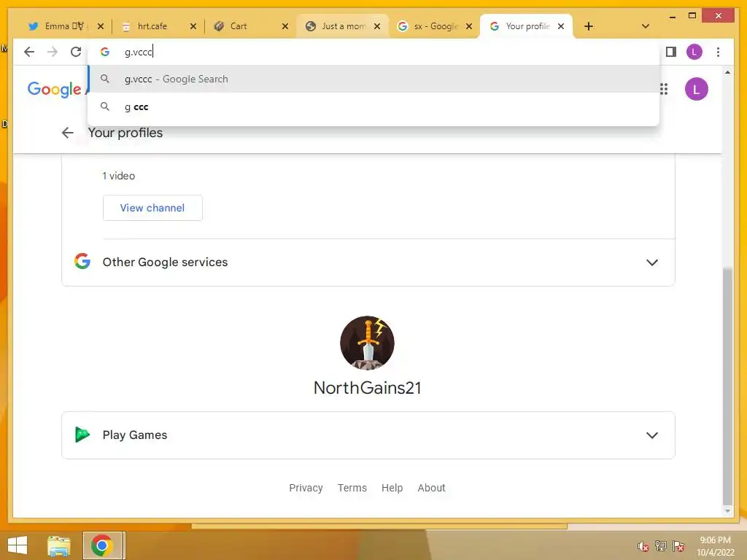The height and width of the screenshot is (560, 747).
Task: Go back from Your profiles page
Action: click(68, 133)
